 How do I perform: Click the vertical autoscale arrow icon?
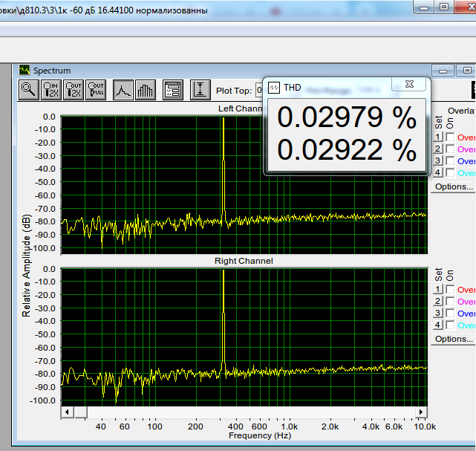200,90
